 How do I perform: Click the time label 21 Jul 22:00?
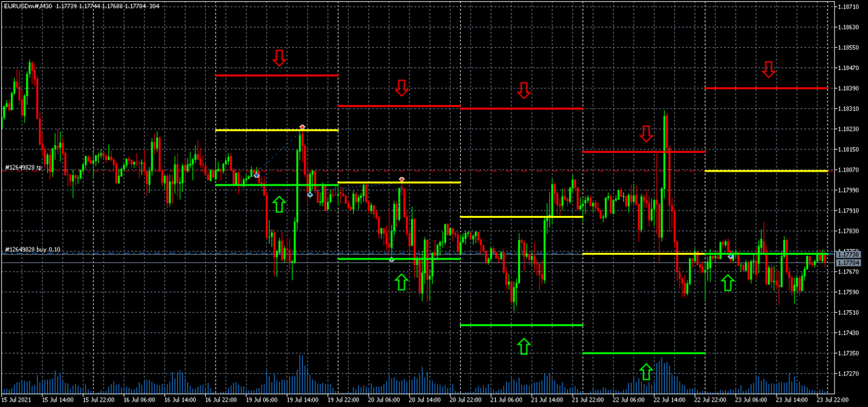[x=587, y=400]
